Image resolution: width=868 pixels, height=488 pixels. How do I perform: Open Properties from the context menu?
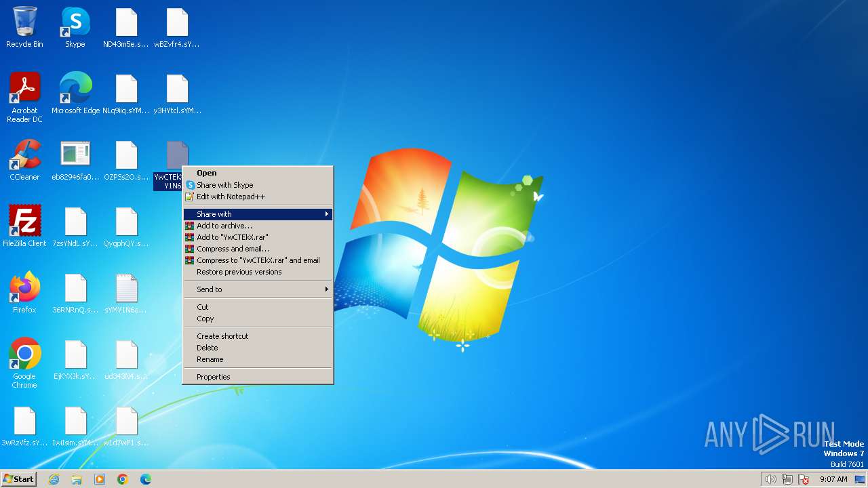(x=258, y=377)
